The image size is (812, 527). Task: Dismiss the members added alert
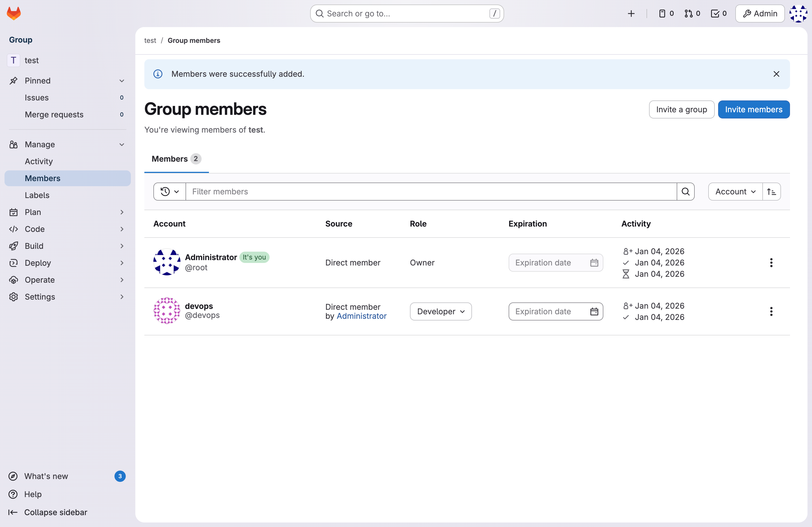tap(776, 74)
